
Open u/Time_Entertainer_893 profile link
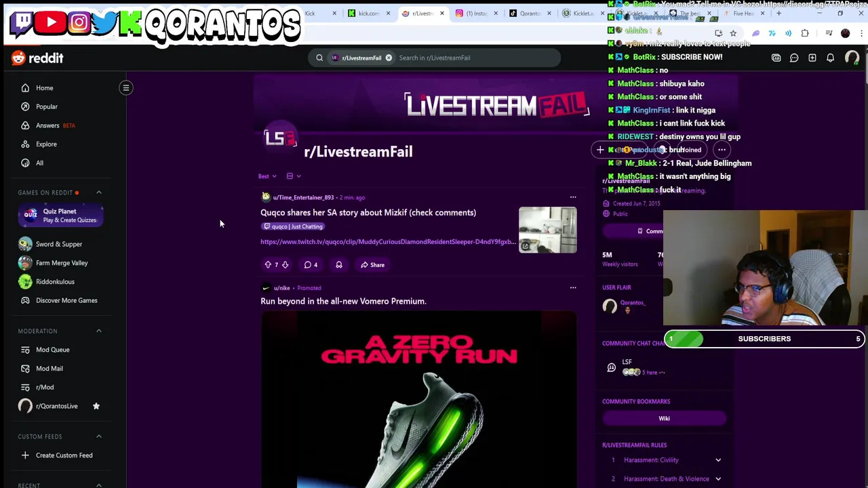[303, 197]
